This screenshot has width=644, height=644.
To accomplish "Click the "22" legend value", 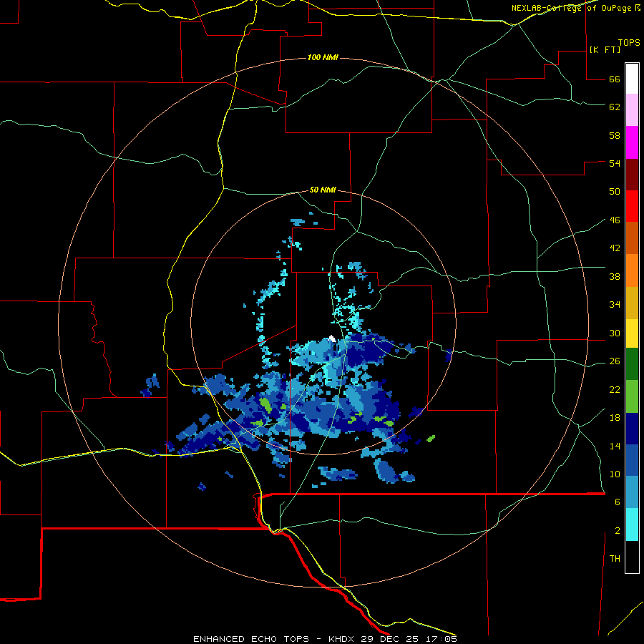I will pos(615,390).
